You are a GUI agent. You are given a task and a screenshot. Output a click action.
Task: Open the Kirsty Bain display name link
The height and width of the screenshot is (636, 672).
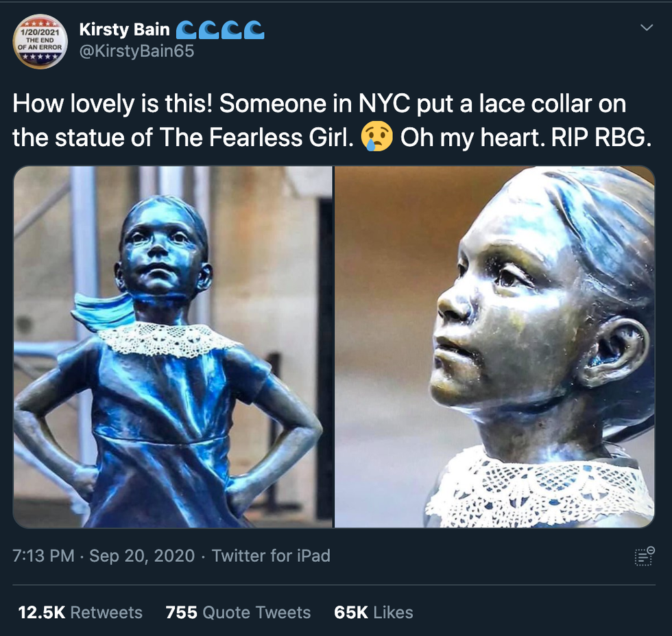pyautogui.click(x=124, y=30)
